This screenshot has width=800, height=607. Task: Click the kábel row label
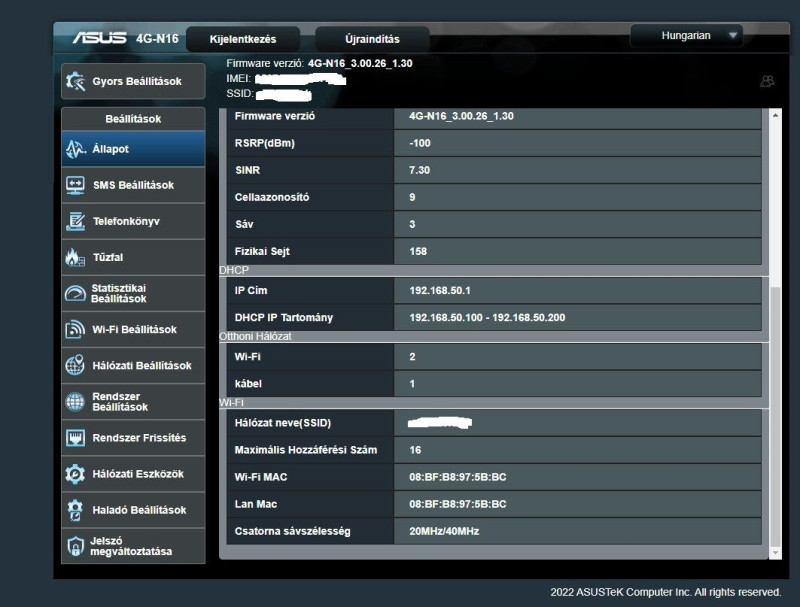pyautogui.click(x=248, y=384)
